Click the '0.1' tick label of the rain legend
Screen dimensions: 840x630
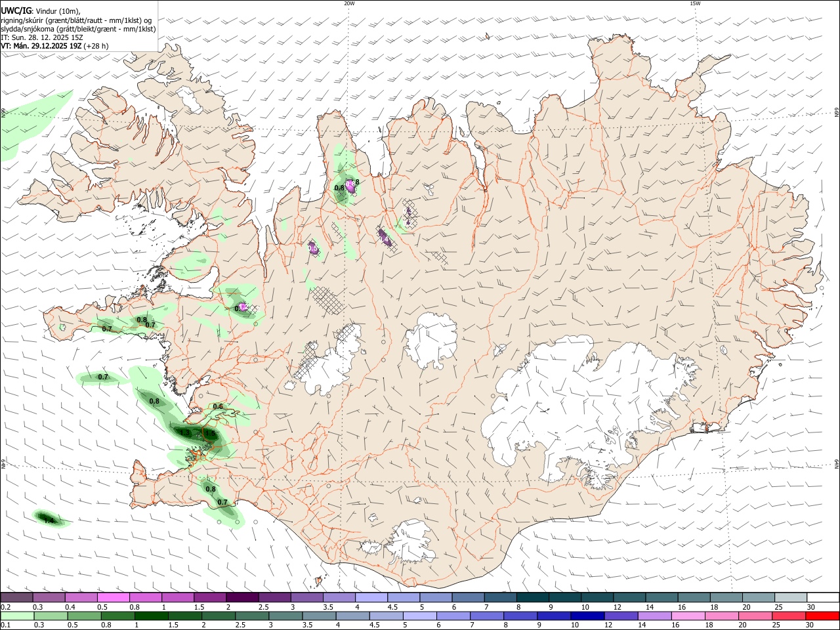click(x=5, y=625)
